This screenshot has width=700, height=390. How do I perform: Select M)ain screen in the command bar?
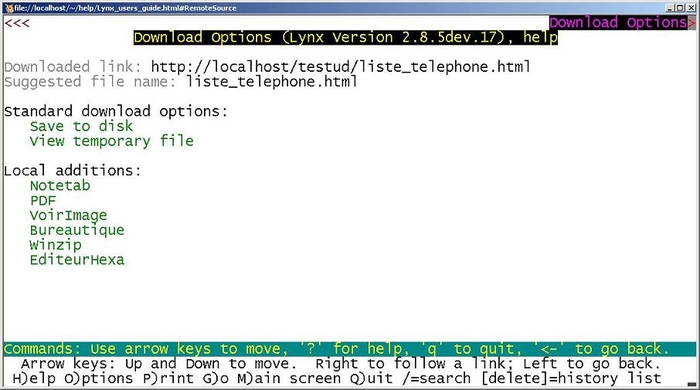(288, 378)
